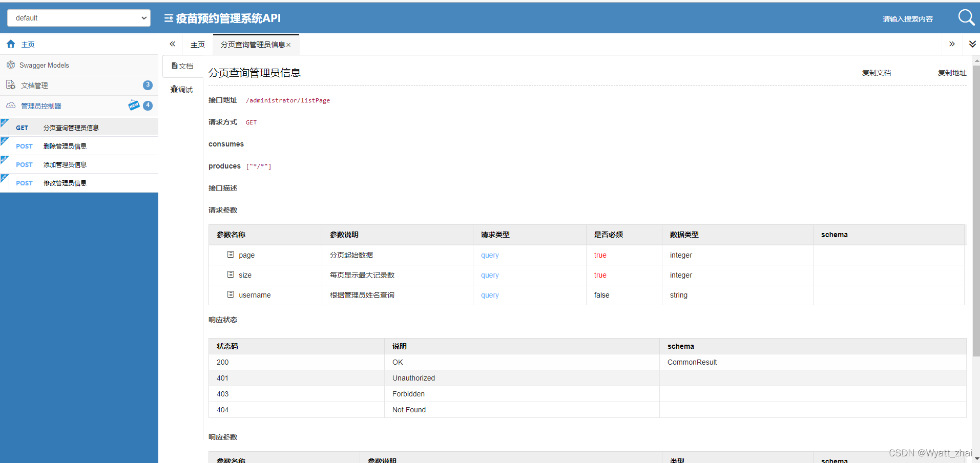This screenshot has height=463, width=980.
Task: Open the 文档 side tab
Action: pyautogui.click(x=182, y=66)
